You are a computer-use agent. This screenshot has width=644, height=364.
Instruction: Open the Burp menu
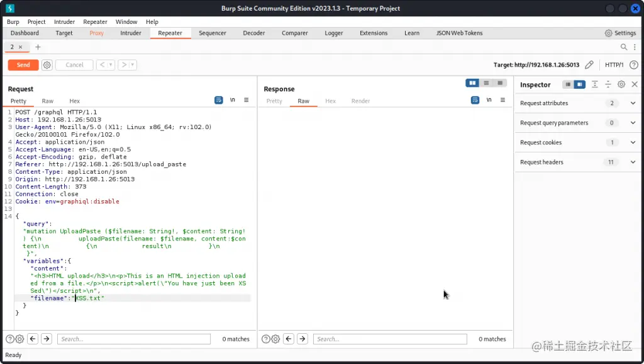(13, 22)
